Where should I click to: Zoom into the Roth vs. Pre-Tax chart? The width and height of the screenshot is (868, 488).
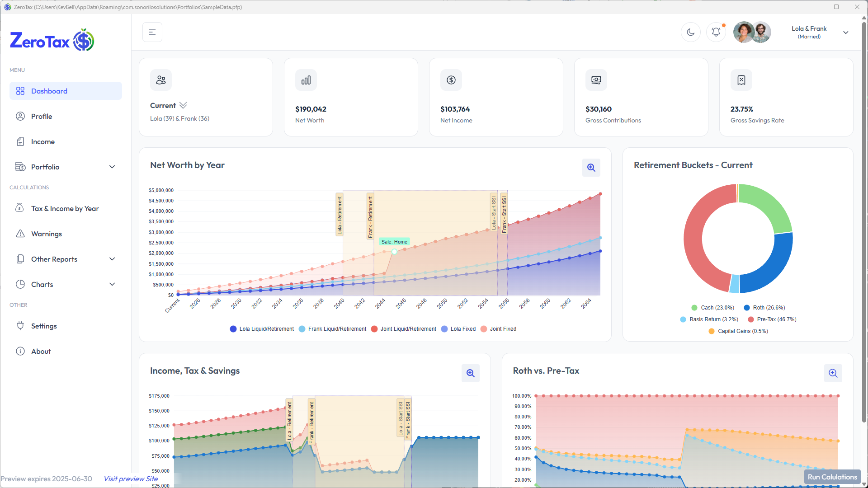point(833,373)
